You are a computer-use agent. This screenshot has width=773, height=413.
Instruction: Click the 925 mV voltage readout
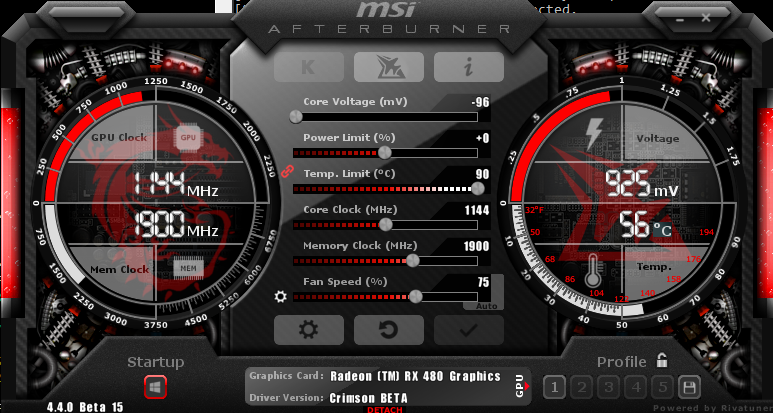coord(642,185)
